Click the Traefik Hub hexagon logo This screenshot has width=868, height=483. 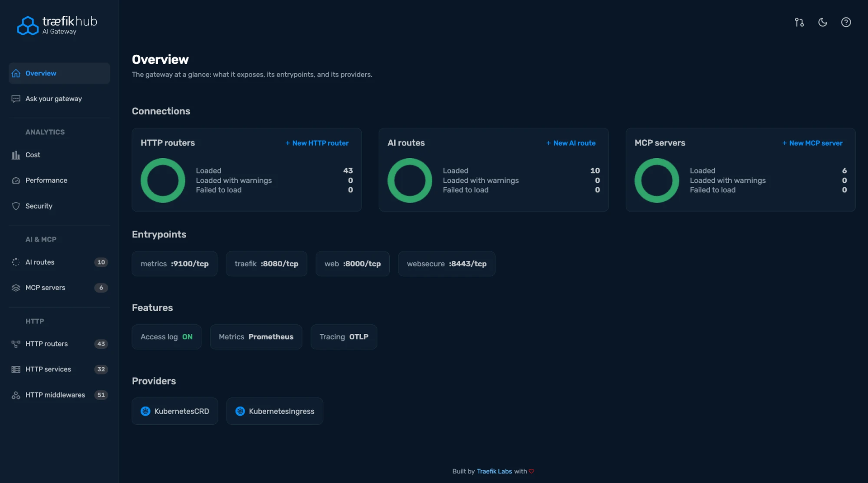[x=28, y=25]
